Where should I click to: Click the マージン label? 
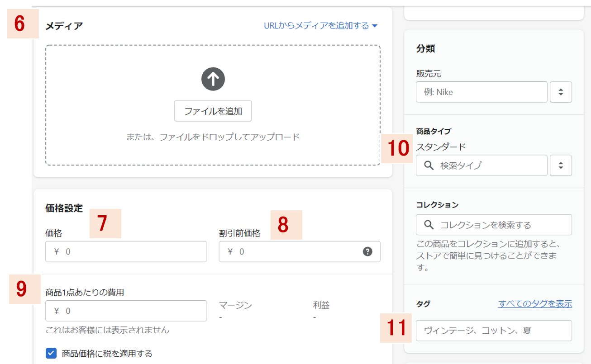point(235,305)
